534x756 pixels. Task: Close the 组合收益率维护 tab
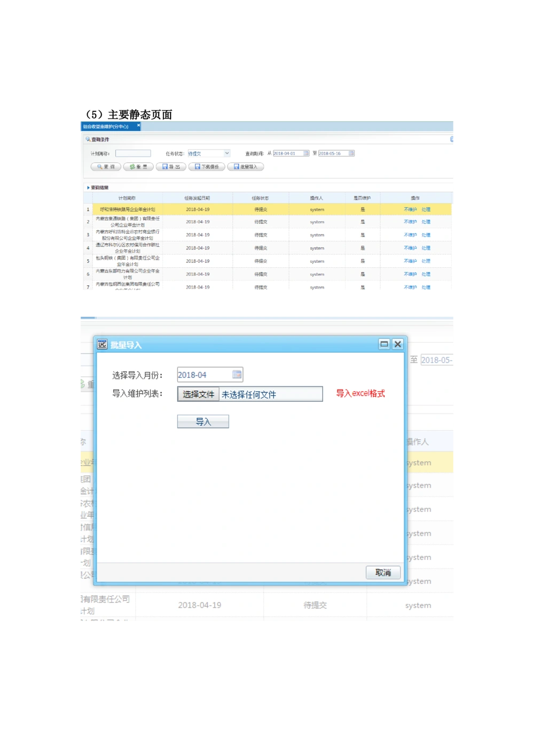click(138, 126)
